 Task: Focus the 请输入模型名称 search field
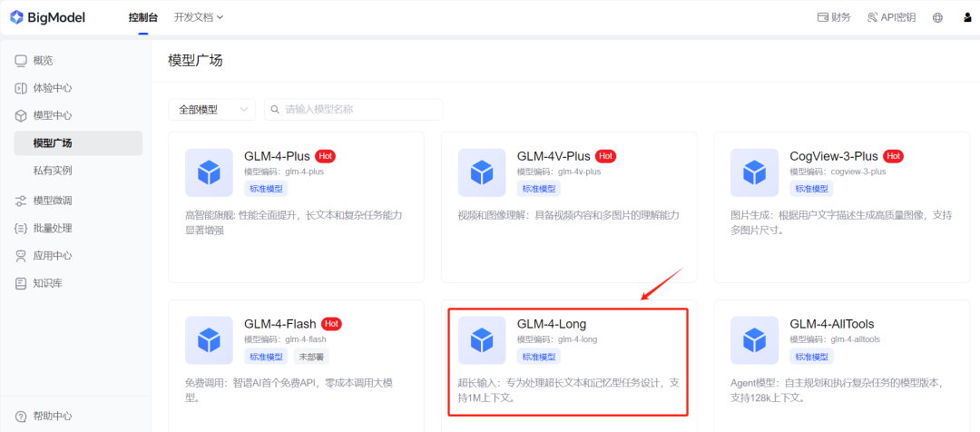[x=353, y=110]
